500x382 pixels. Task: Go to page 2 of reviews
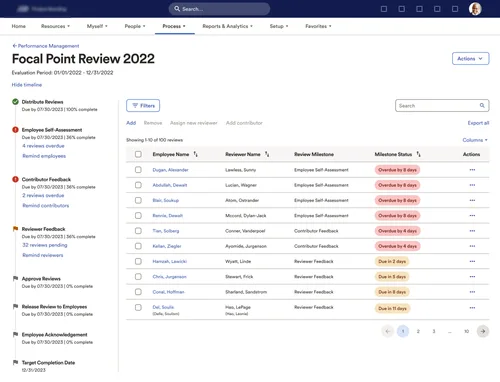[418, 331]
